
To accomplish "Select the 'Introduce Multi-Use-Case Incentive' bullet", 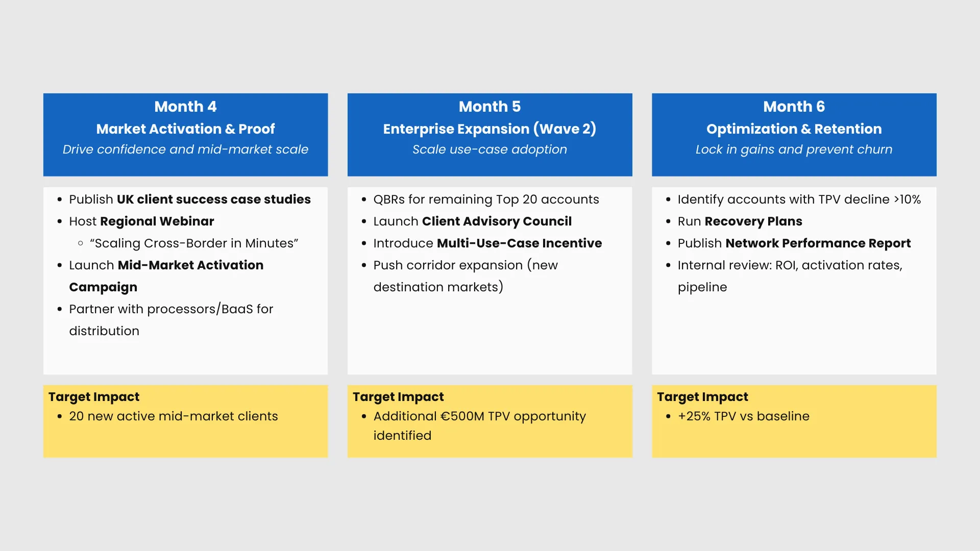I will pos(487,243).
